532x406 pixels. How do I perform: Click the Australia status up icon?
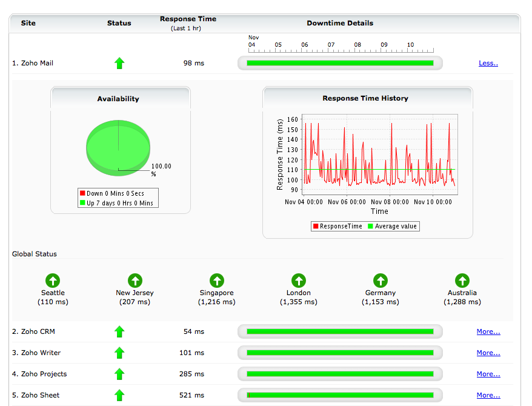coord(462,281)
